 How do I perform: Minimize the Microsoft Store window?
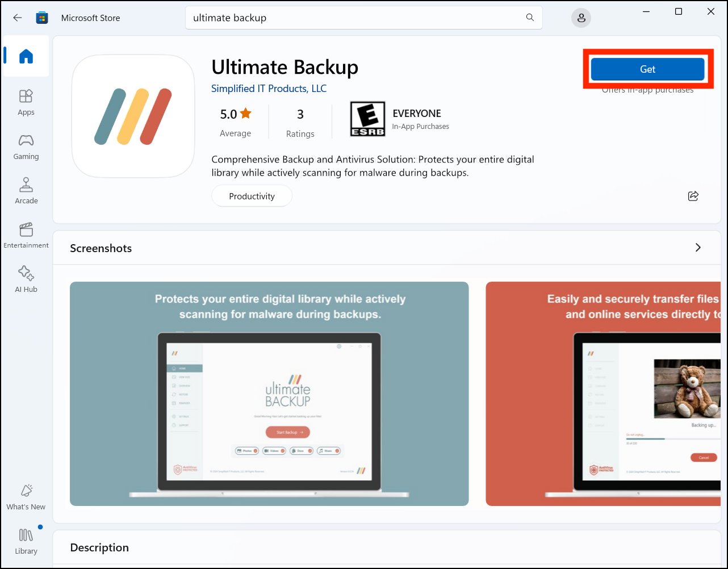(x=646, y=11)
